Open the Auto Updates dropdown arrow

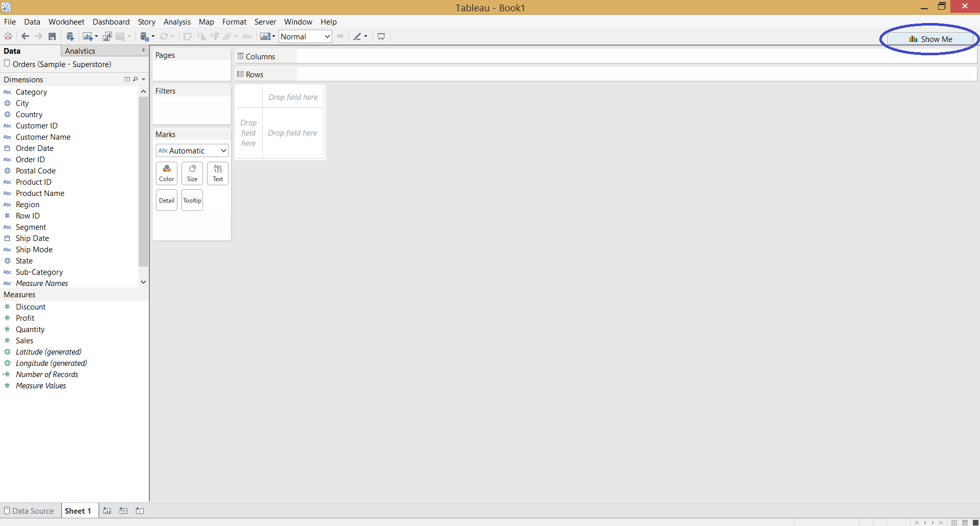(x=153, y=36)
